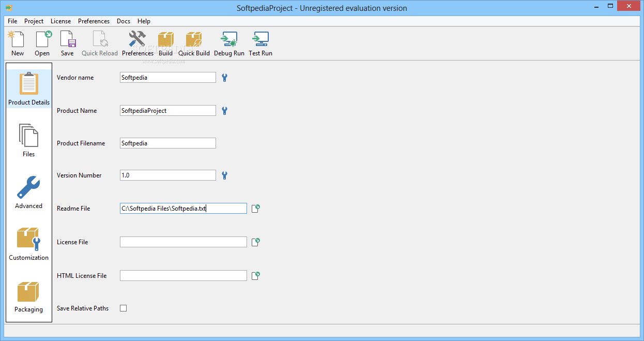This screenshot has width=644, height=341.
Task: Select the Product Details sidebar section
Action: click(29, 89)
